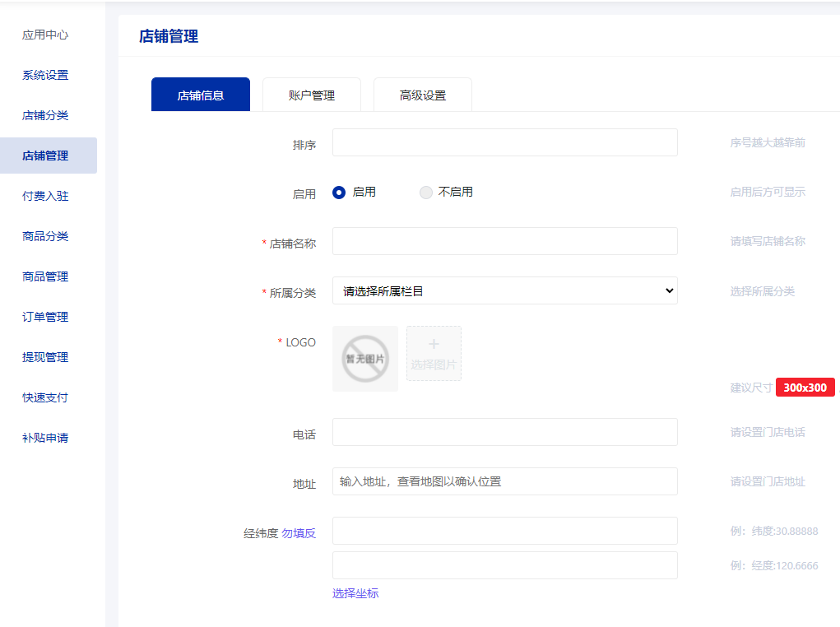Image resolution: width=840 pixels, height=627 pixels.
Task: Open the 所属分类 category dropdown
Action: pyautogui.click(x=504, y=290)
